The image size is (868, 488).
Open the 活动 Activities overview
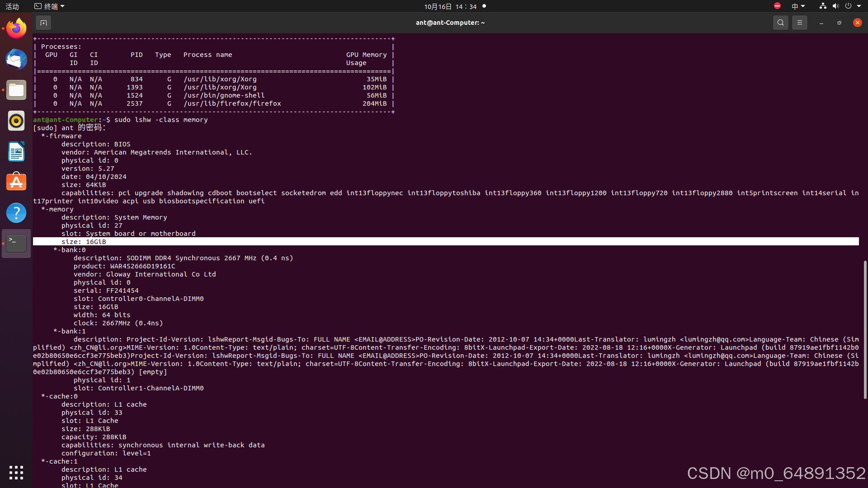tap(12, 6)
